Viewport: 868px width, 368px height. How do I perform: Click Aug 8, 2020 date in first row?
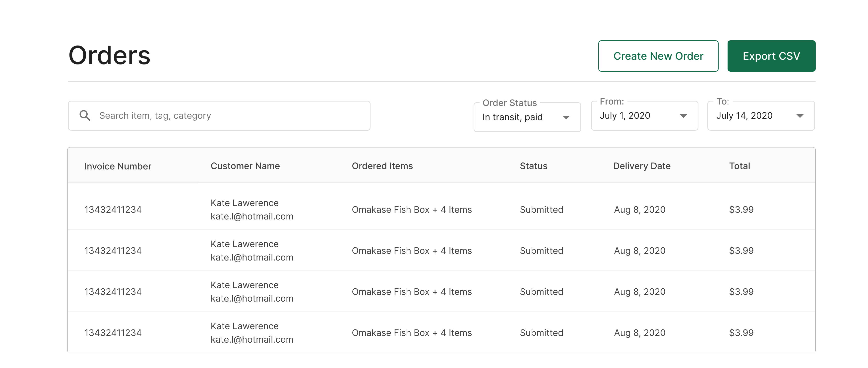639,210
